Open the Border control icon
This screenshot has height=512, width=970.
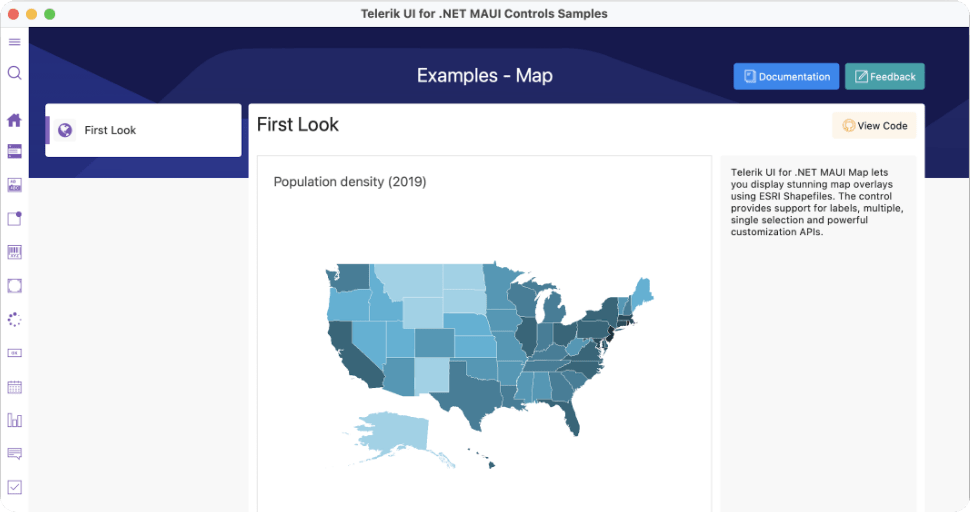[x=15, y=286]
